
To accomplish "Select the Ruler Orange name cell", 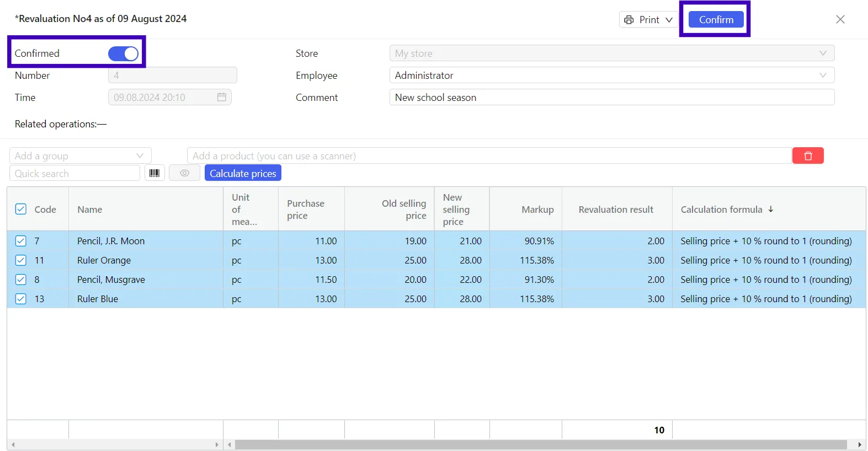I will click(146, 260).
